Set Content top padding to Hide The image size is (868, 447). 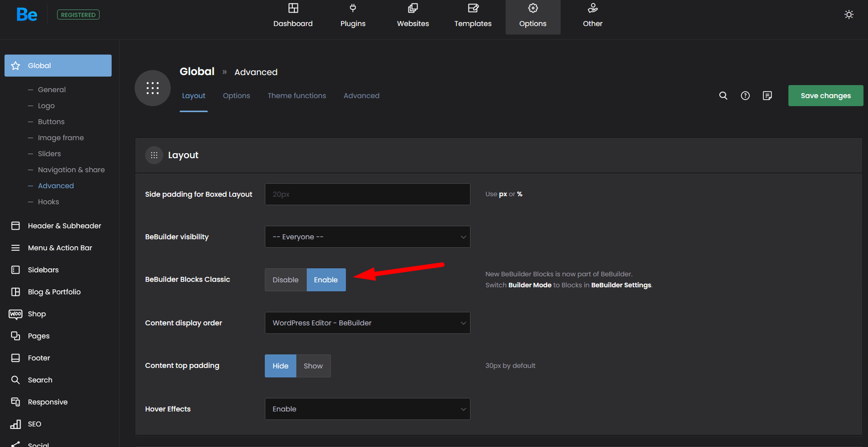click(280, 366)
